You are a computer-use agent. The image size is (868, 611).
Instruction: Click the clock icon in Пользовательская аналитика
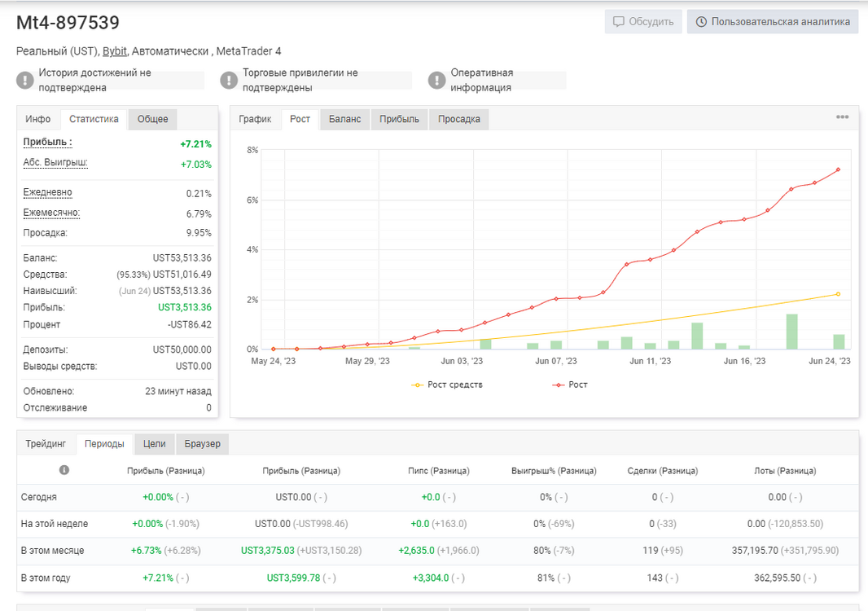[701, 22]
